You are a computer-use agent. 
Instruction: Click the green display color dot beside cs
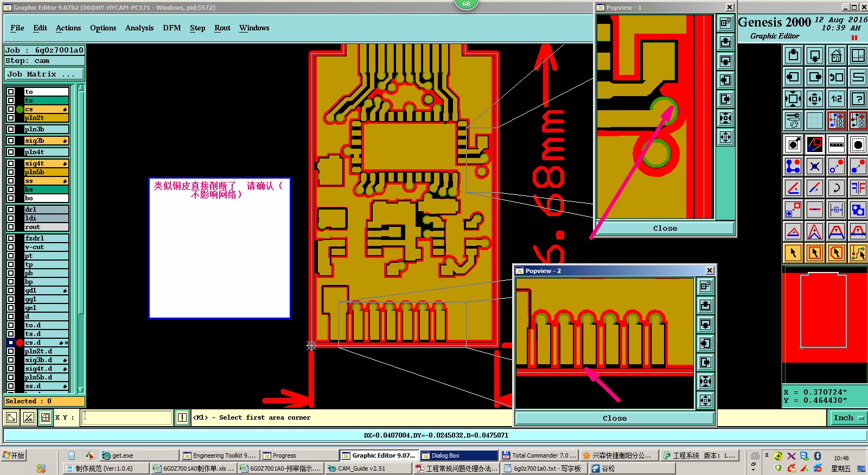click(x=20, y=109)
